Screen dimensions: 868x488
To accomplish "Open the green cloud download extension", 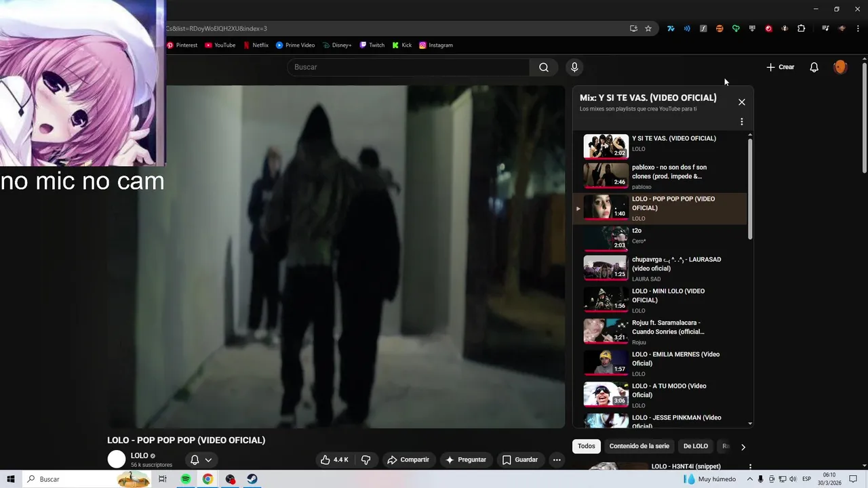I will pos(736,28).
